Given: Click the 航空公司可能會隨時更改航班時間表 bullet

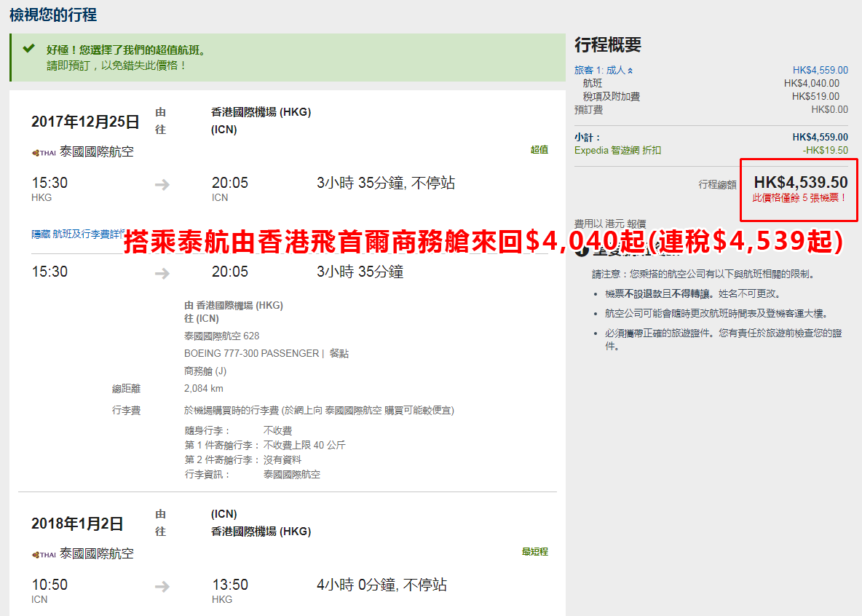Looking at the screenshot, I should point(716,314).
